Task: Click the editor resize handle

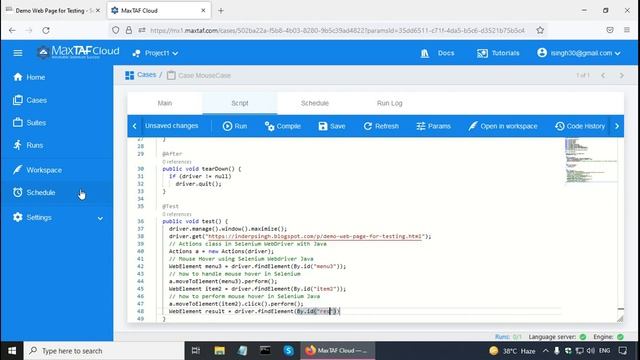Action: point(620,318)
